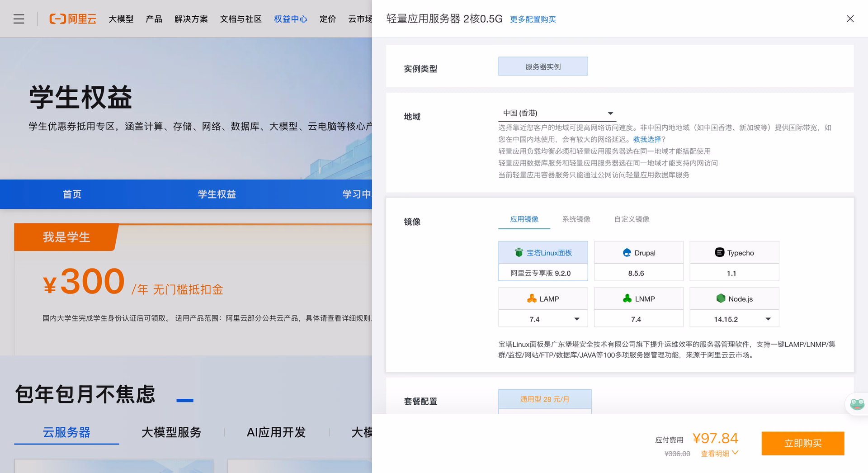Click the 轻量应用服务器 2核0.5G title
The width and height of the screenshot is (868, 473).
coord(444,19)
